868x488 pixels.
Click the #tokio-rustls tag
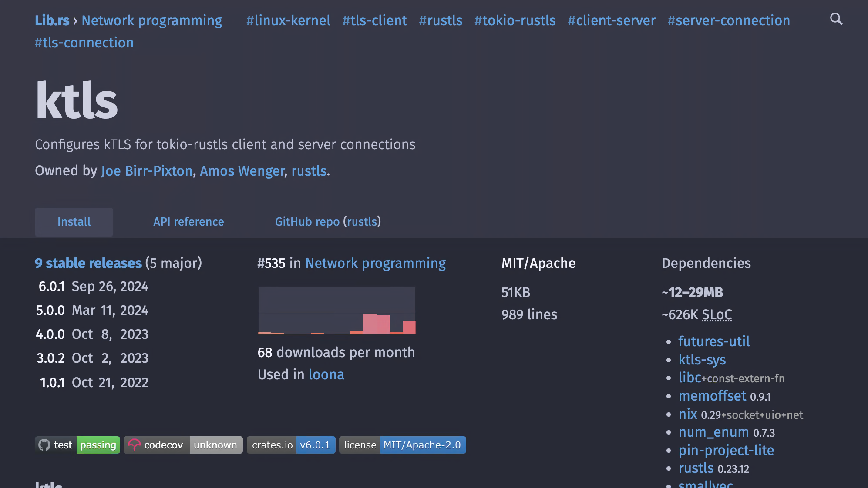pyautogui.click(x=515, y=20)
